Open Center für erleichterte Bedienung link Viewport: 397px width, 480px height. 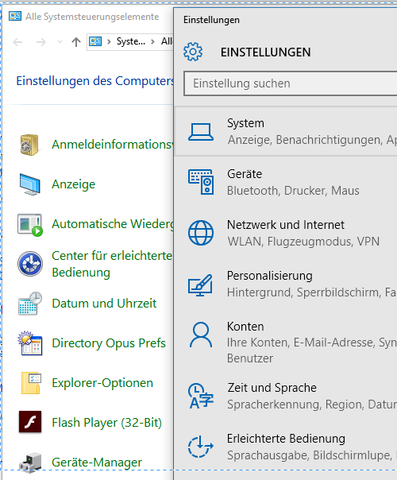coord(112,264)
